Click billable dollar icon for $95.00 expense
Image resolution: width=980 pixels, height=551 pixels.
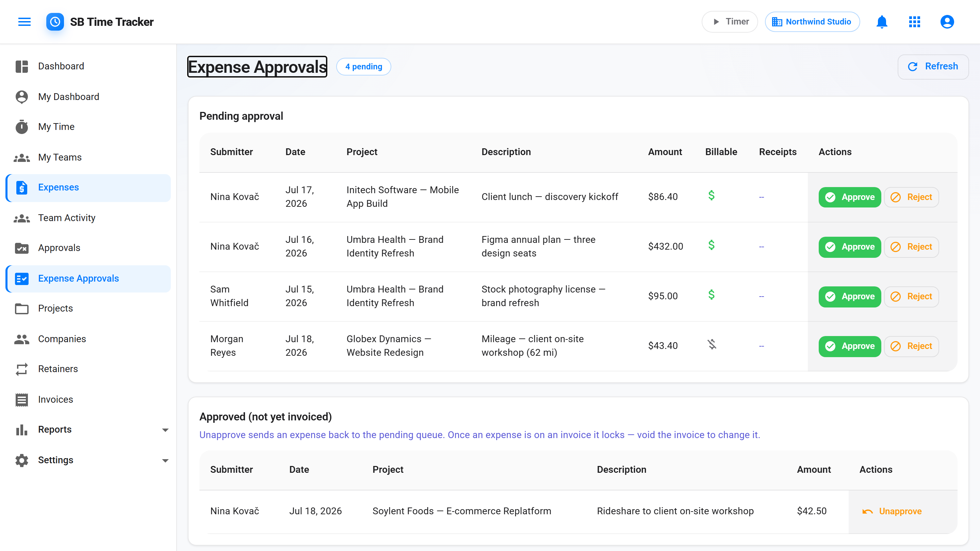(x=712, y=295)
